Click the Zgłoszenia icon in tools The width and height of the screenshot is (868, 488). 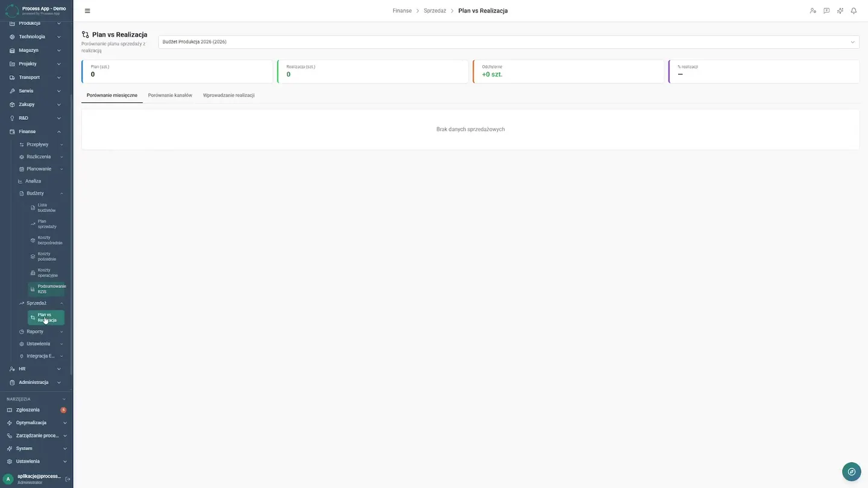(9, 410)
